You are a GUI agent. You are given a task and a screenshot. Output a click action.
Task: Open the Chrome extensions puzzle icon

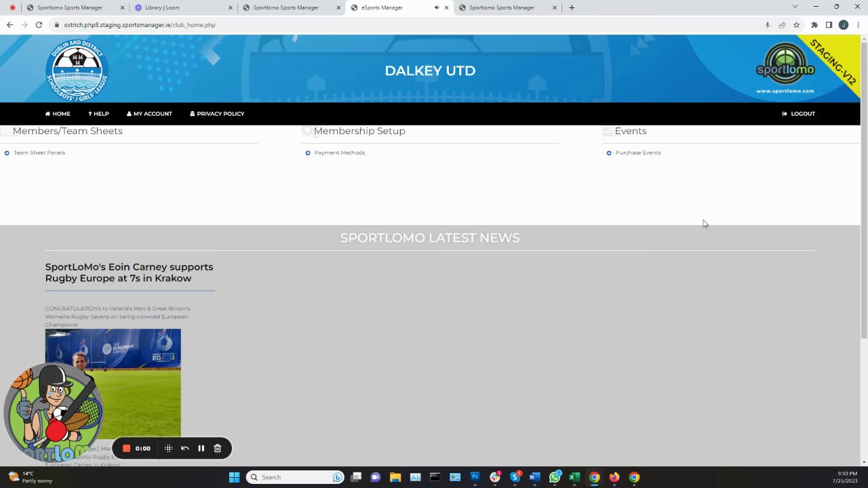point(814,25)
